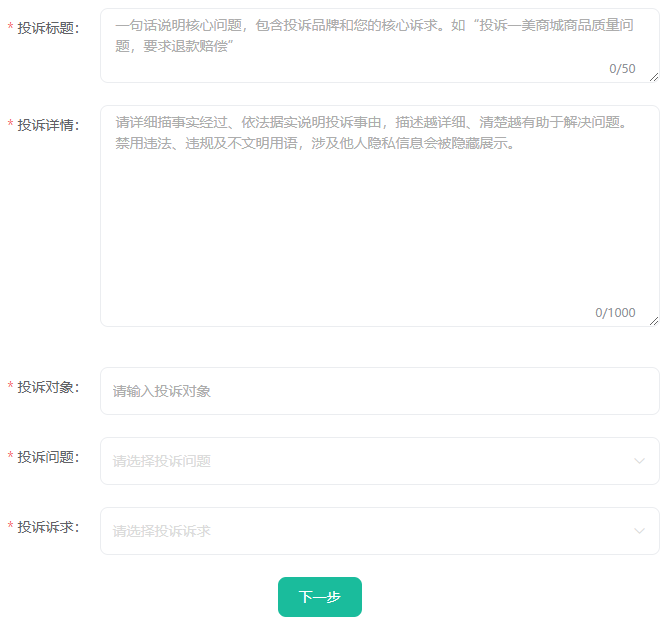The width and height of the screenshot is (670, 626).
Task: Click the 投诉详情 field label
Action: pyautogui.click(x=48, y=125)
